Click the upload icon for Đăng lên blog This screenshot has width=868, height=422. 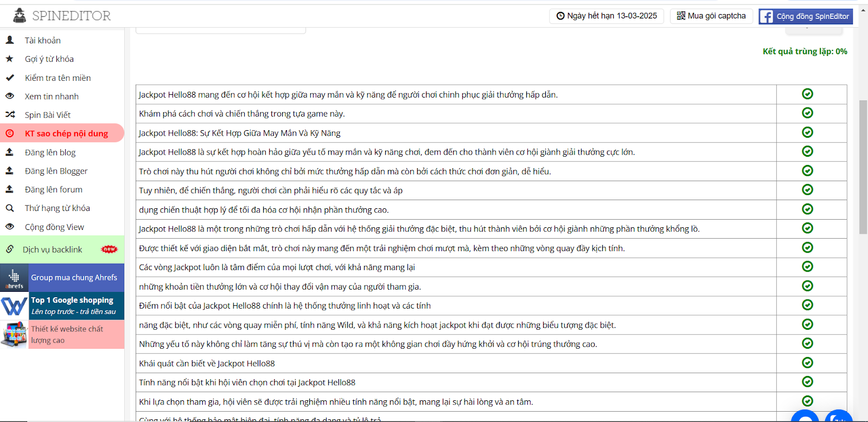click(x=10, y=152)
